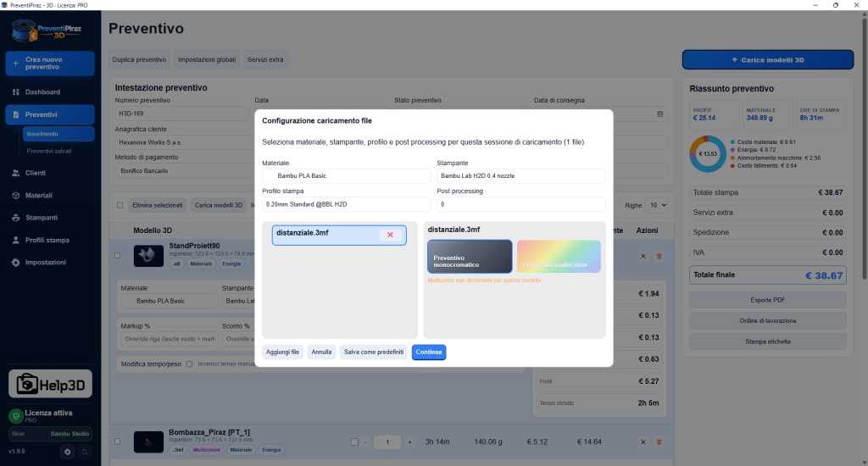The width and height of the screenshot is (868, 466).
Task: Click the Stampa etichetta button
Action: coord(768,341)
